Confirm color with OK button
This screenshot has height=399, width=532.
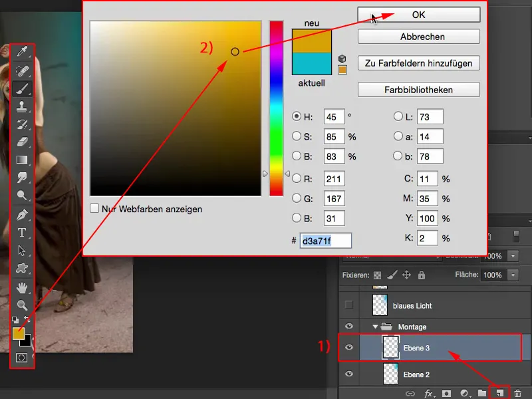[419, 15]
